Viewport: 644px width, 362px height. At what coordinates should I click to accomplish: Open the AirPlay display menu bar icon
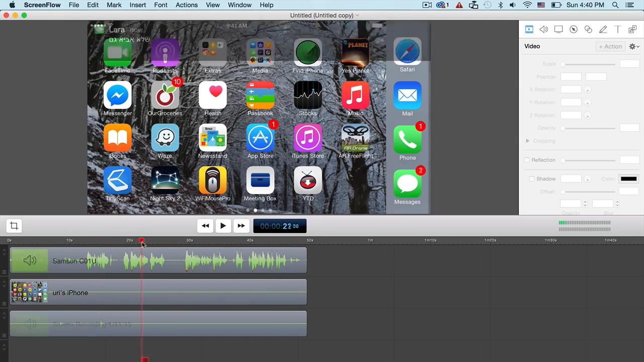coord(473,5)
